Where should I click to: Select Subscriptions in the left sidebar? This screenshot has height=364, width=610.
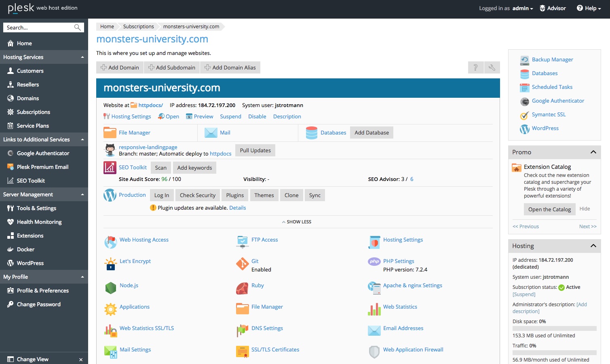point(33,112)
